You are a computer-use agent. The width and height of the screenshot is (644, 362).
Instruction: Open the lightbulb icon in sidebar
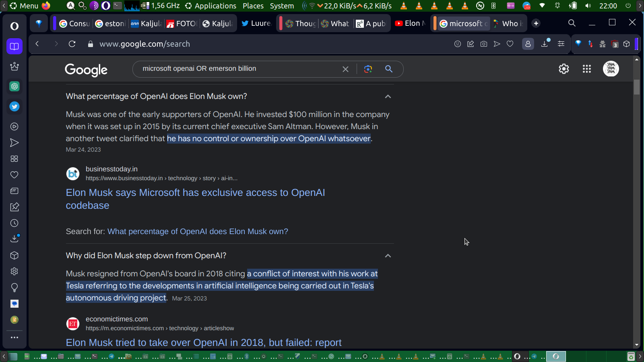[14, 288]
